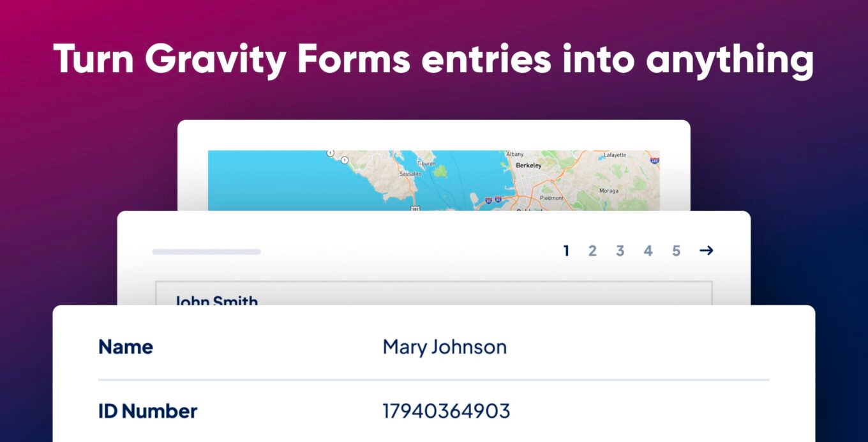Jump to page 3 of entries
Viewport: 868px width, 442px height.
(620, 251)
